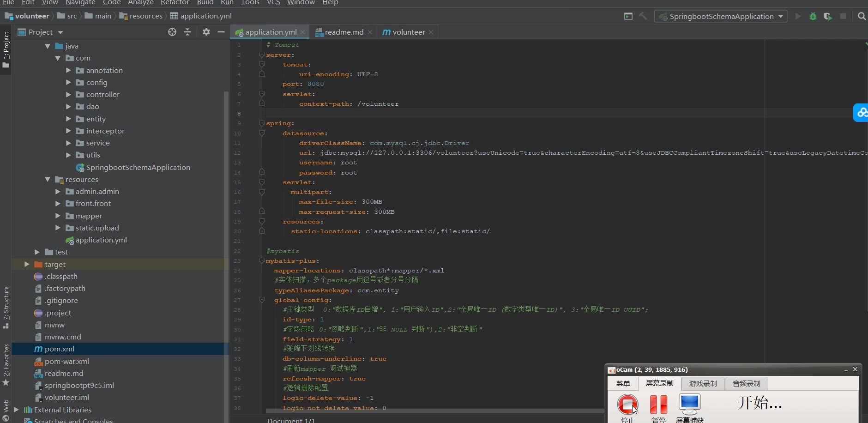
Task: Collapse all in Project panel
Action: pos(187,32)
